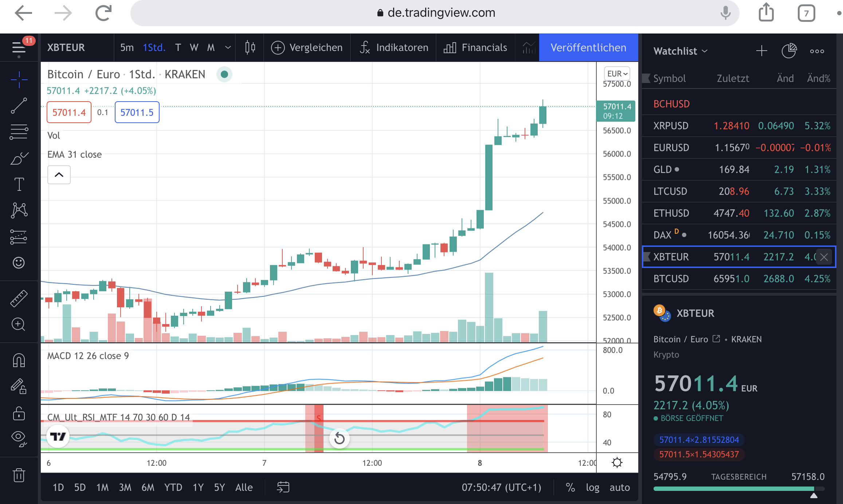
Task: Set the Alle date range
Action: pos(244,487)
